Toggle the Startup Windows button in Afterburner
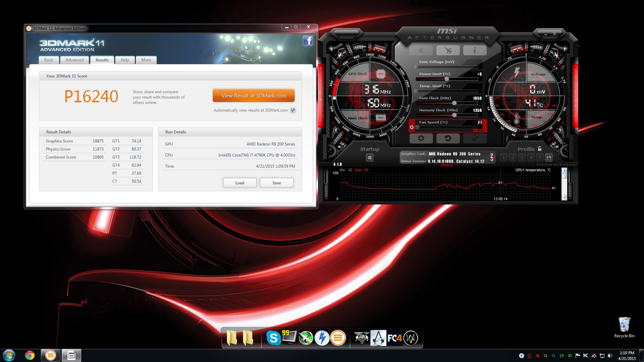Image resolution: width=644 pixels, height=362 pixels. (x=370, y=158)
